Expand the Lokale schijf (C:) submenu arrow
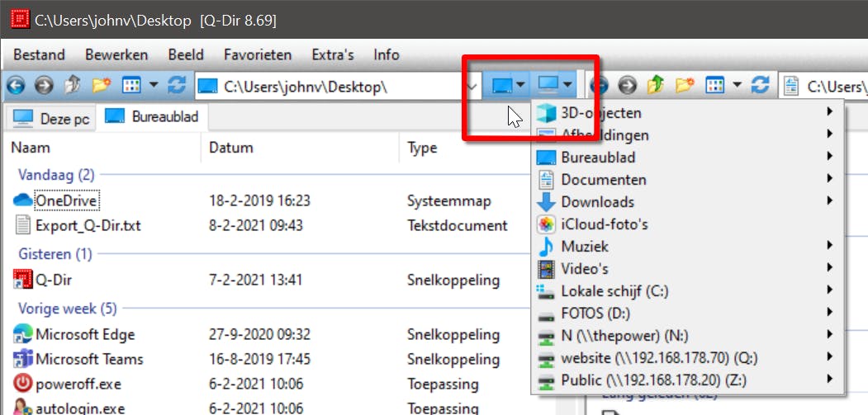The image size is (868, 415). [830, 290]
